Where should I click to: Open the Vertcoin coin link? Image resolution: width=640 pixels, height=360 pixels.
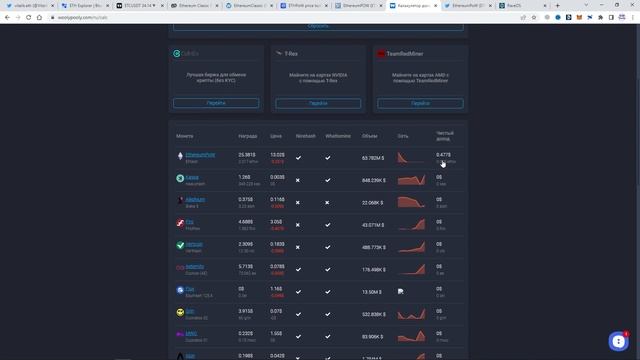click(x=194, y=244)
